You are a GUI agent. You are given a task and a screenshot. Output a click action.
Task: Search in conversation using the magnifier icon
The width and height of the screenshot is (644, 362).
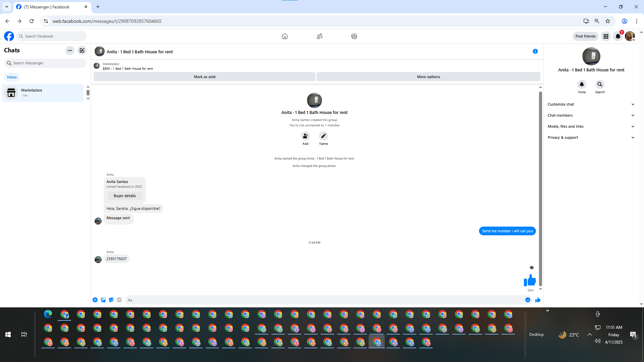pos(600,84)
